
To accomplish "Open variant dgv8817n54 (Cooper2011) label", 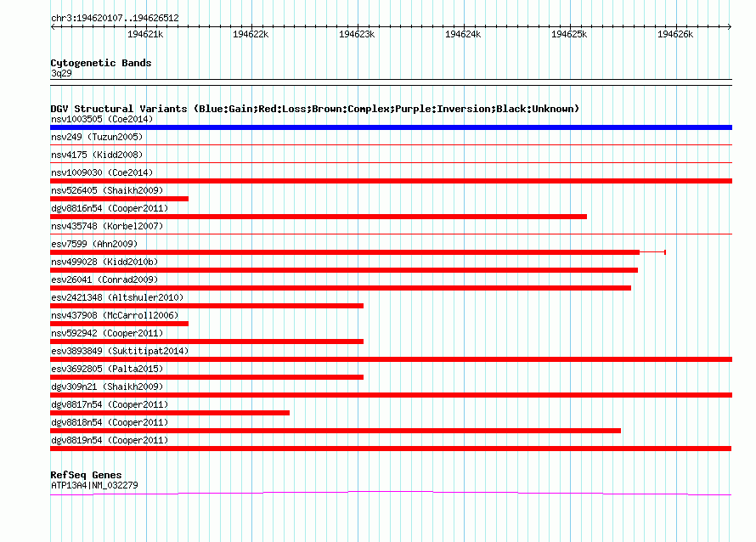I will (x=110, y=404).
